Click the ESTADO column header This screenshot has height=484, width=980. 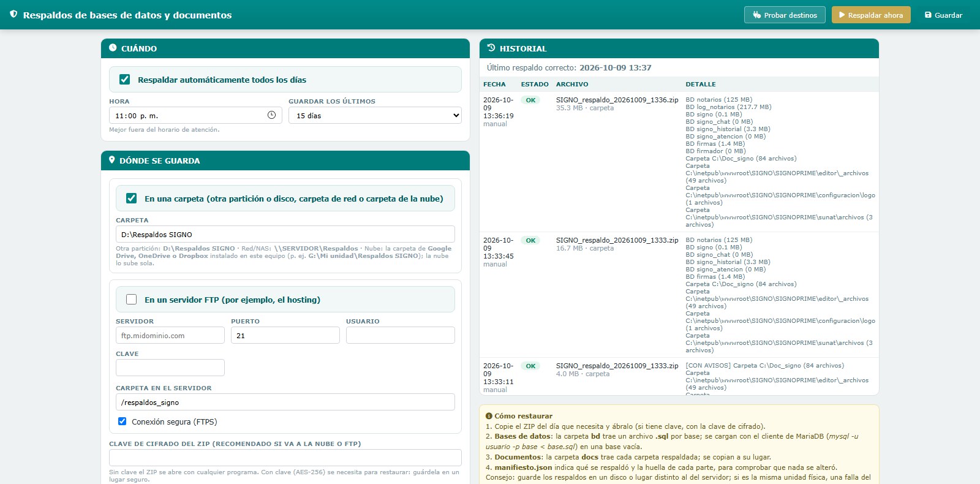click(535, 85)
